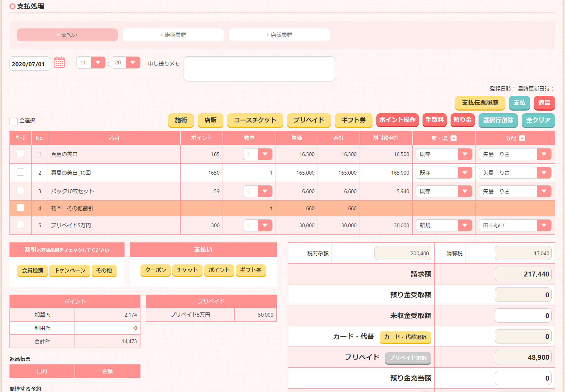Click the 申し送りメモ text area
The width and height of the screenshot is (565, 392).
[x=259, y=69]
